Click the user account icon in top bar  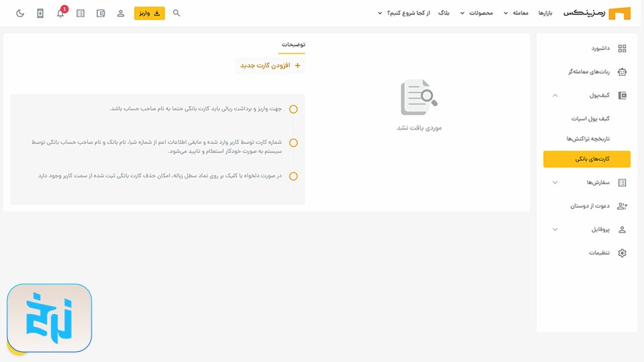(x=120, y=13)
